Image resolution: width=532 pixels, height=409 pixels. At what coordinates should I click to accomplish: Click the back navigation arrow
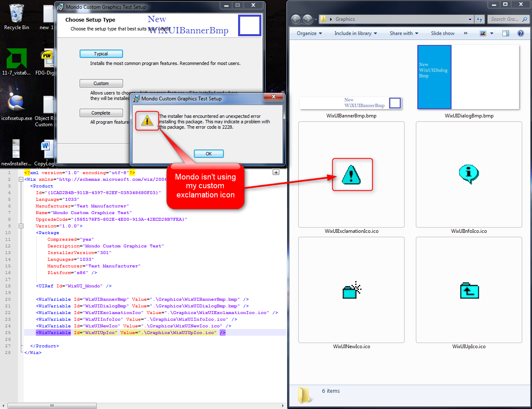(296, 19)
